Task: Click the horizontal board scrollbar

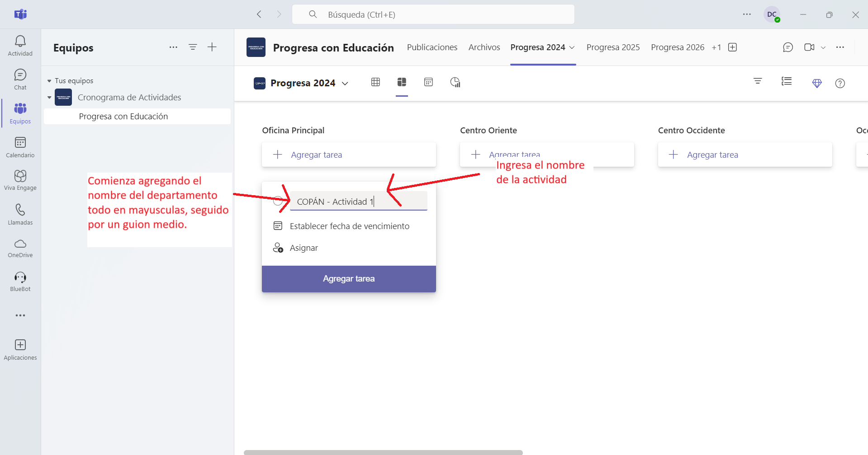Action: (383, 452)
